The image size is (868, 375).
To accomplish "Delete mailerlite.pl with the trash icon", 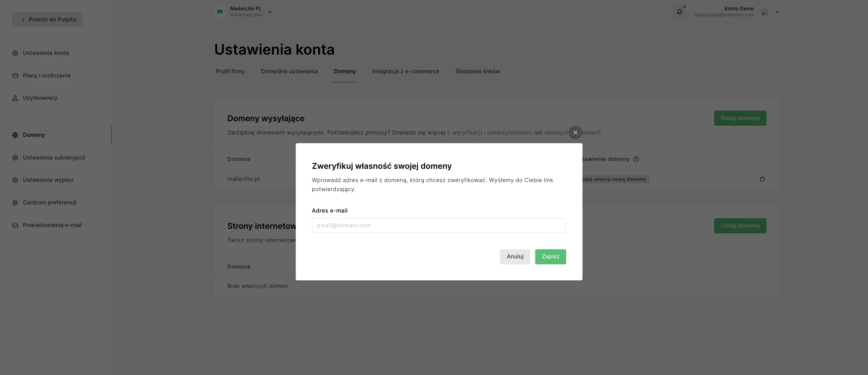I will pyautogui.click(x=762, y=179).
